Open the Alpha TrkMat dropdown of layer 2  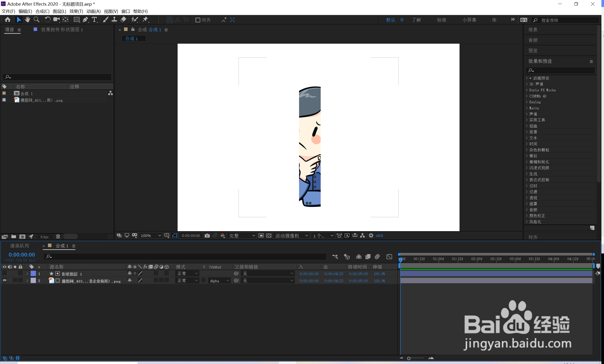tap(219, 281)
